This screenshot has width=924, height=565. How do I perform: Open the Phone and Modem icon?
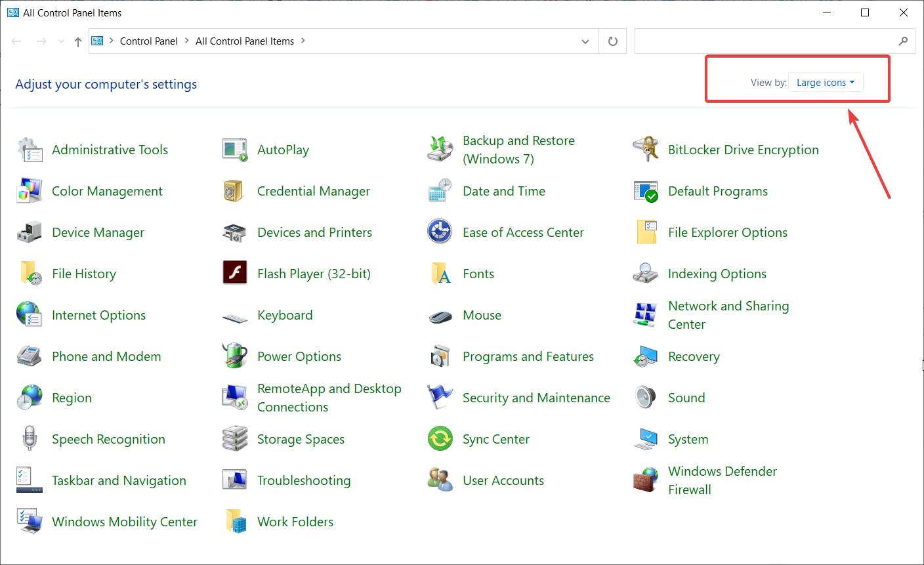point(30,356)
